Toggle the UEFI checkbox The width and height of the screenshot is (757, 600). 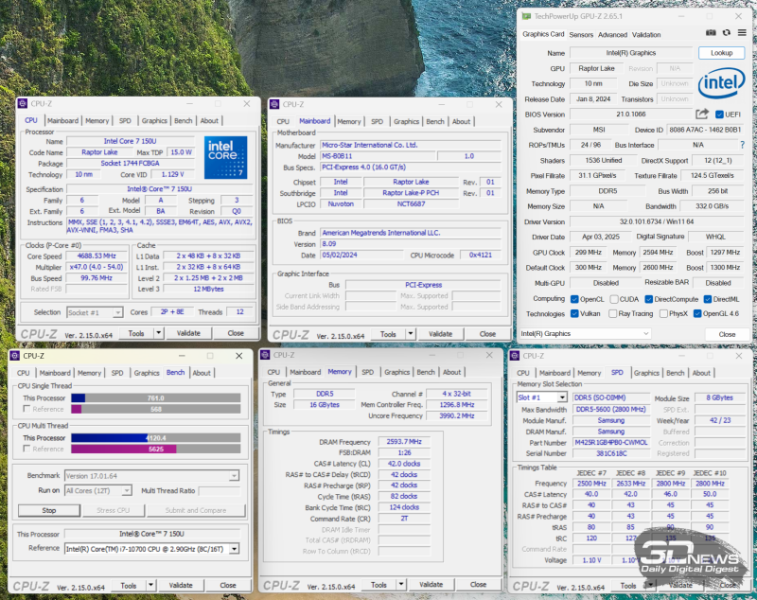(x=720, y=114)
